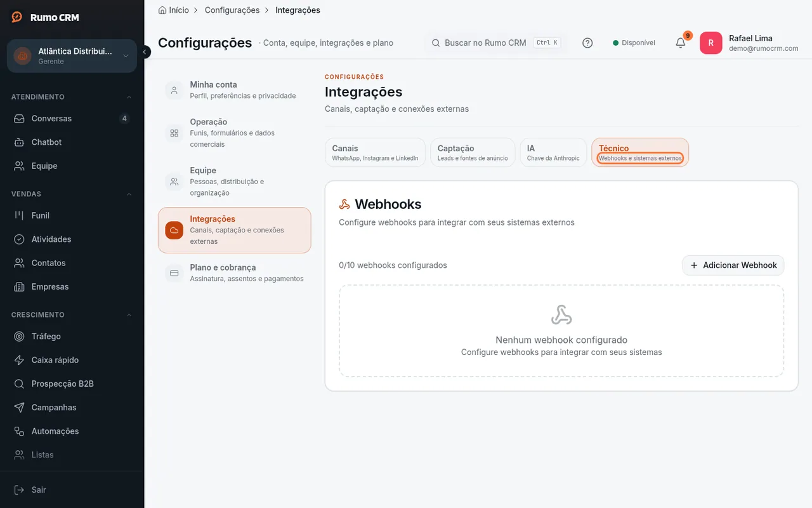The width and height of the screenshot is (812, 508).
Task: Open the Atlântica Distribui... workspace dropdown
Action: [x=72, y=56]
